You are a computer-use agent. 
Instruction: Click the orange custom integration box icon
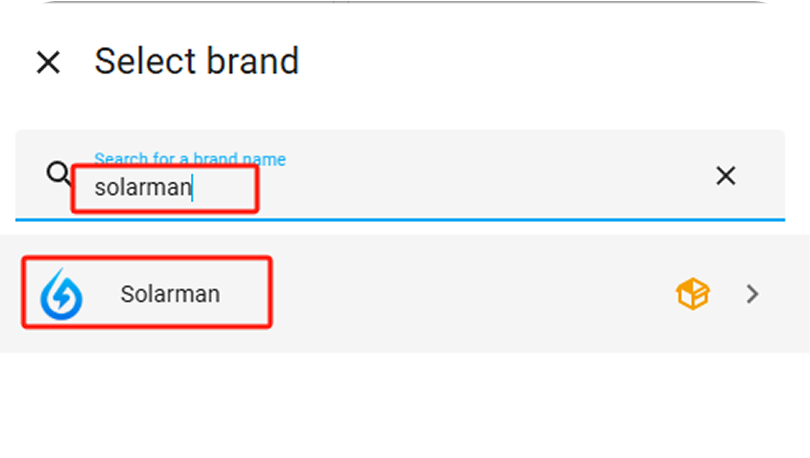pos(693,294)
